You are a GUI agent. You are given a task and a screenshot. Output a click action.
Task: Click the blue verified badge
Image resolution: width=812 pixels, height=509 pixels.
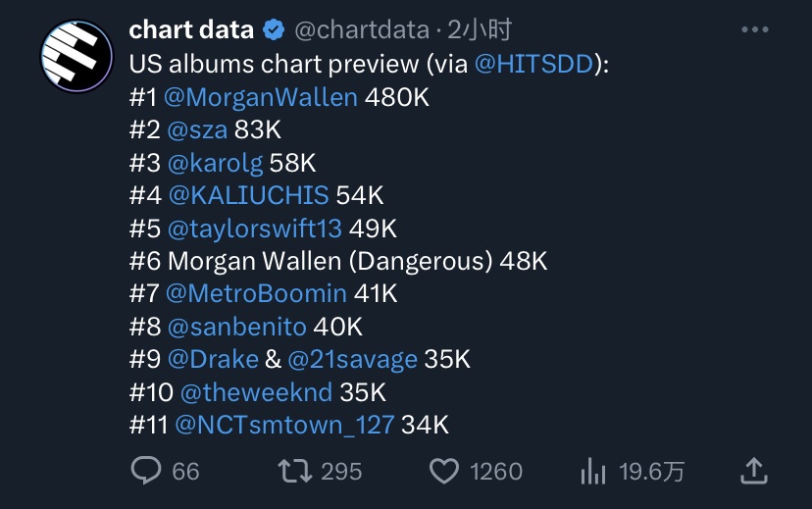(x=274, y=29)
